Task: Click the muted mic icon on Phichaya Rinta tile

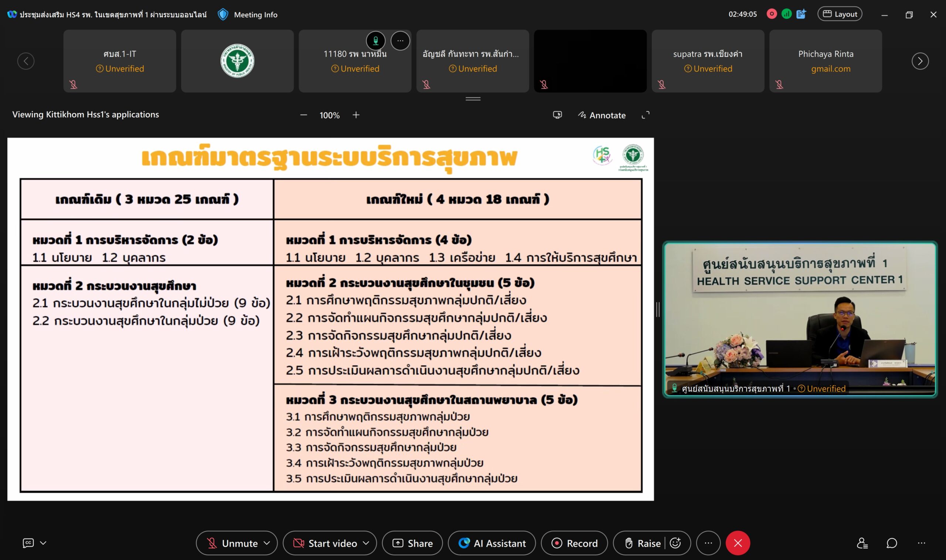Action: pos(779,85)
